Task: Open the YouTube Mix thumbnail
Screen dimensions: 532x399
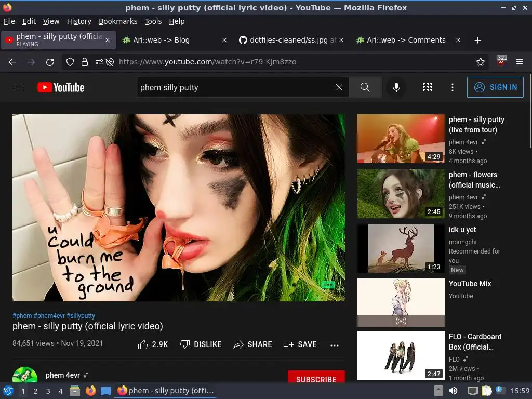Action: click(x=401, y=303)
